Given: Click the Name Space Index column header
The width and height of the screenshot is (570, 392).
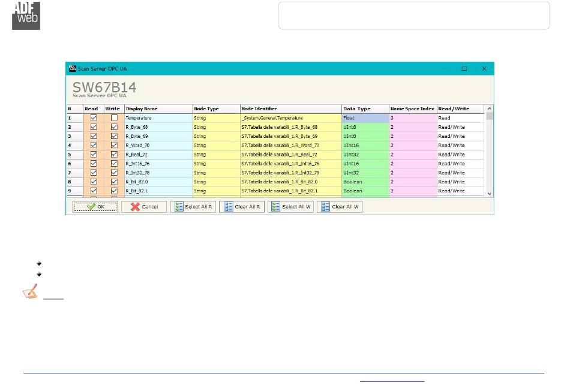Looking at the screenshot, I should tap(413, 108).
